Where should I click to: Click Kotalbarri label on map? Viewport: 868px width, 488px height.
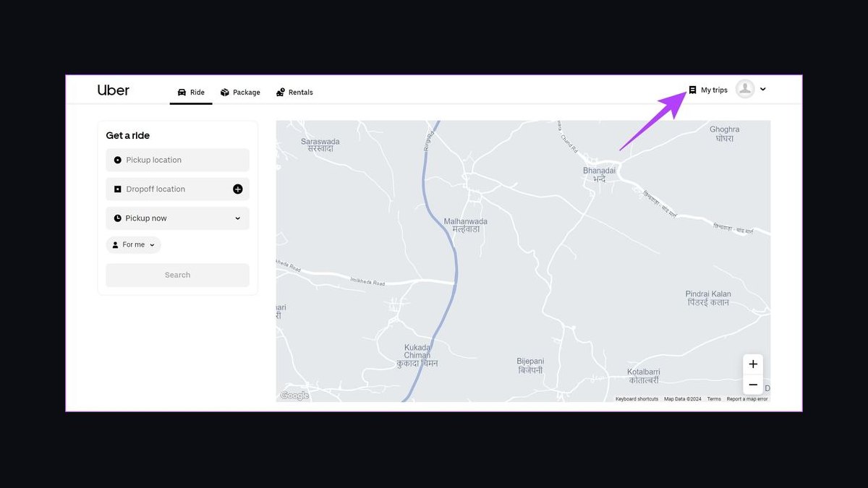pyautogui.click(x=643, y=376)
